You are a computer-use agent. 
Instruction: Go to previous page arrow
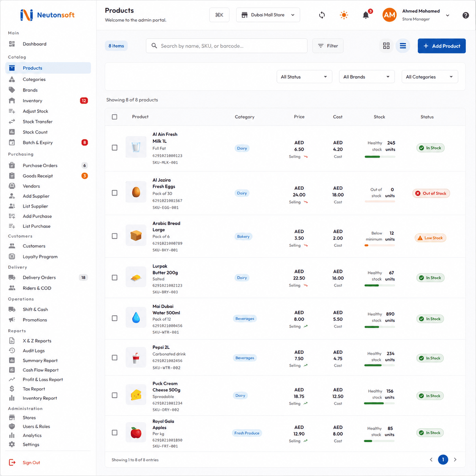click(431, 460)
